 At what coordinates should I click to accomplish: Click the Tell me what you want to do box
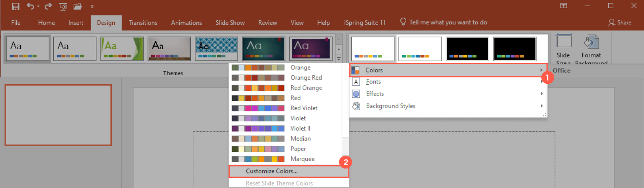(x=448, y=22)
